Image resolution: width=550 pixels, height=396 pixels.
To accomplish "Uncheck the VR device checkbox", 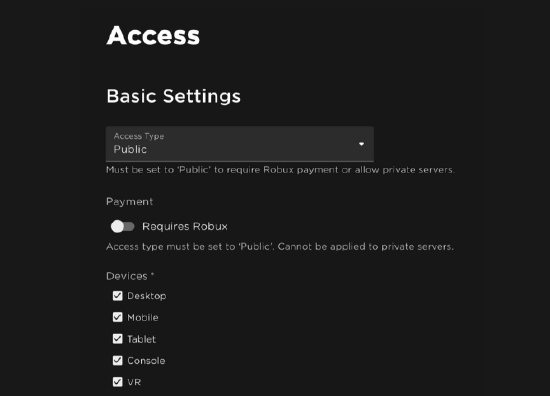I will click(118, 382).
